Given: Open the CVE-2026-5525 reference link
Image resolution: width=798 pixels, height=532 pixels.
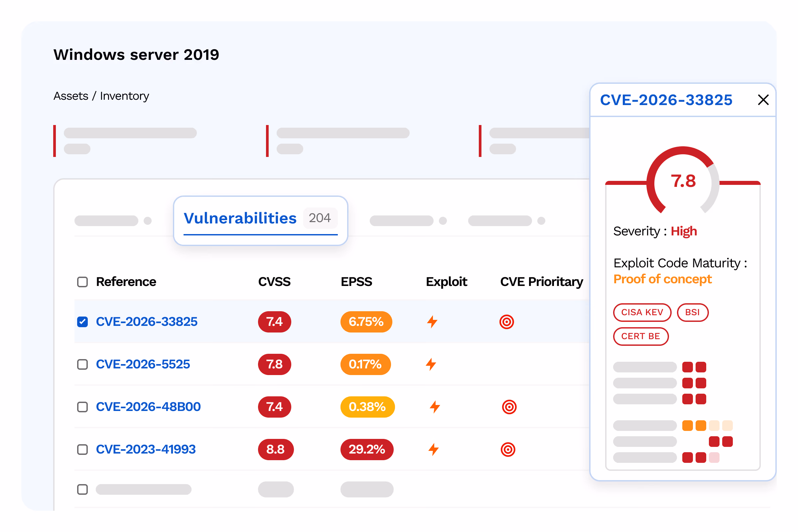Looking at the screenshot, I should click(x=143, y=364).
